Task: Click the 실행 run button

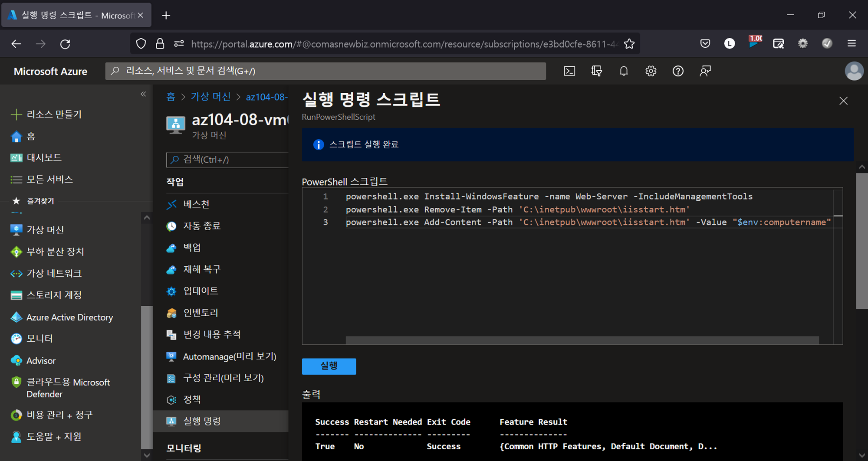Action: tap(329, 366)
